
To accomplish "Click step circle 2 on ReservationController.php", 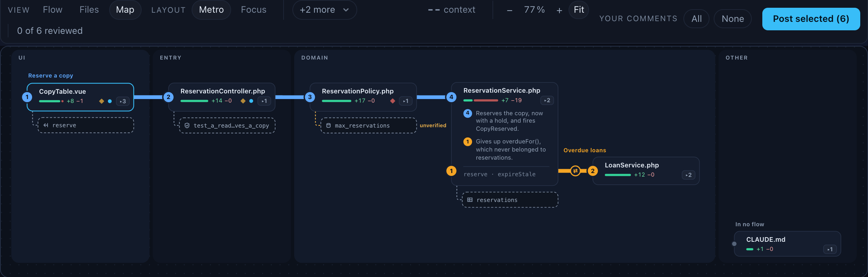I will [168, 97].
